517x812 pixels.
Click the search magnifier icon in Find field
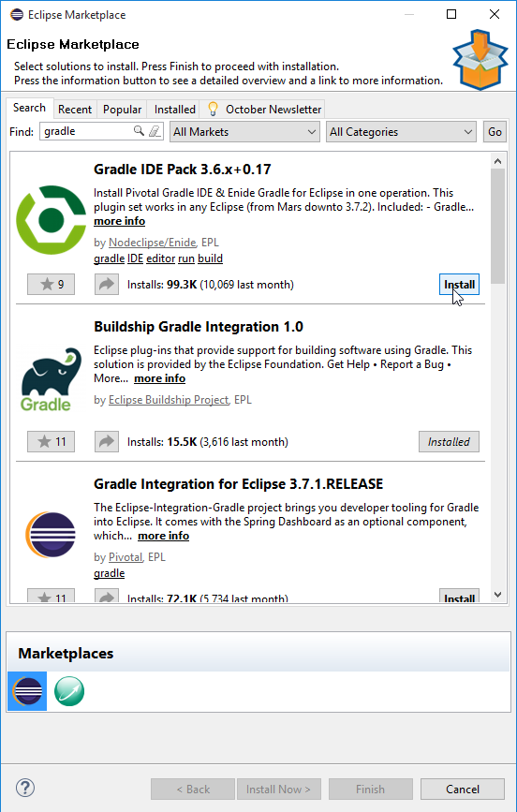tap(139, 131)
